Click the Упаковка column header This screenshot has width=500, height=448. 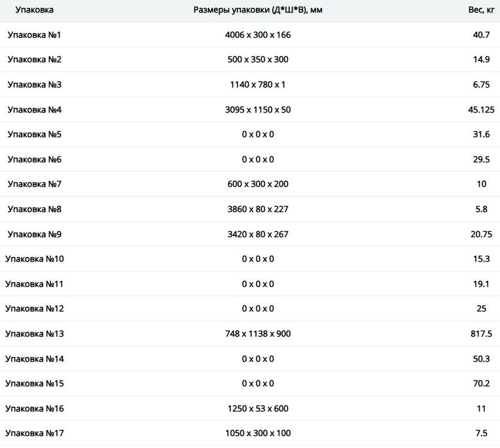click(34, 10)
